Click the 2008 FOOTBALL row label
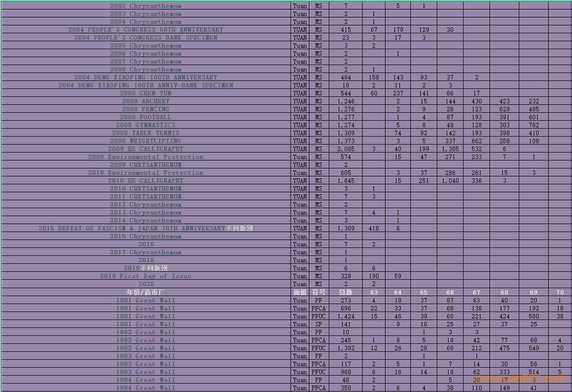The height and width of the screenshot is (392, 572). (x=145, y=117)
